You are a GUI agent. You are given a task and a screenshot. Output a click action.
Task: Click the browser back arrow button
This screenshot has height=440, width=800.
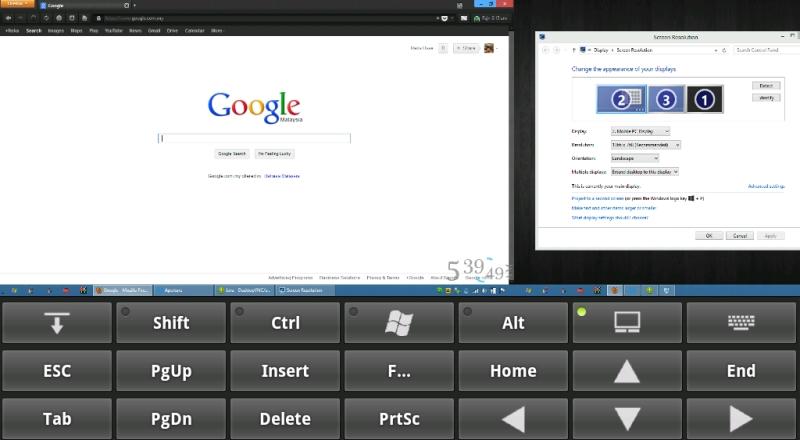click(x=8, y=18)
